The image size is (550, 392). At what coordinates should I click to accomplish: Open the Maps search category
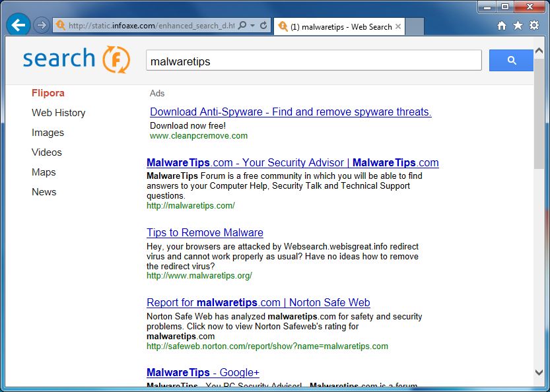[x=44, y=172]
